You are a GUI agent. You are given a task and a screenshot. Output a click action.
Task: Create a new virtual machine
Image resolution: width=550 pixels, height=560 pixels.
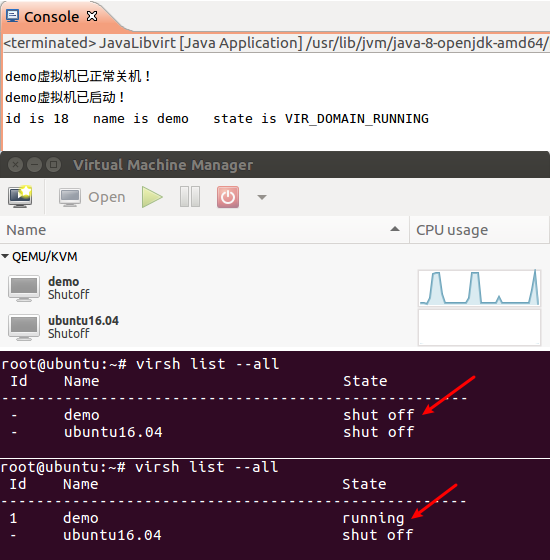(x=20, y=197)
